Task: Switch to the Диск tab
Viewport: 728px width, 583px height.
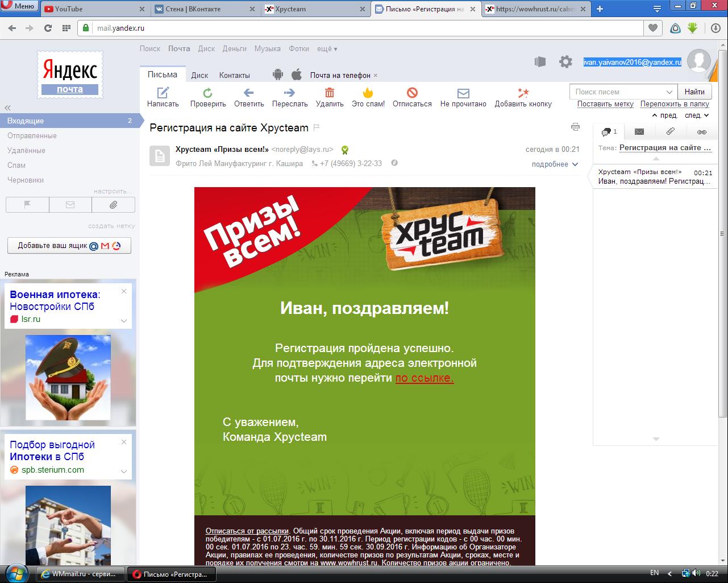Action: coord(199,75)
